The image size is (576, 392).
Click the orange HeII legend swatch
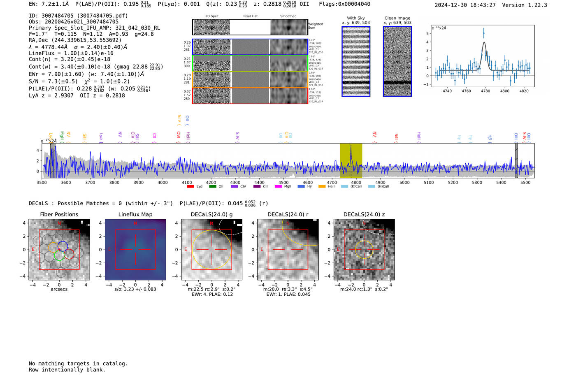pyautogui.click(x=322, y=186)
